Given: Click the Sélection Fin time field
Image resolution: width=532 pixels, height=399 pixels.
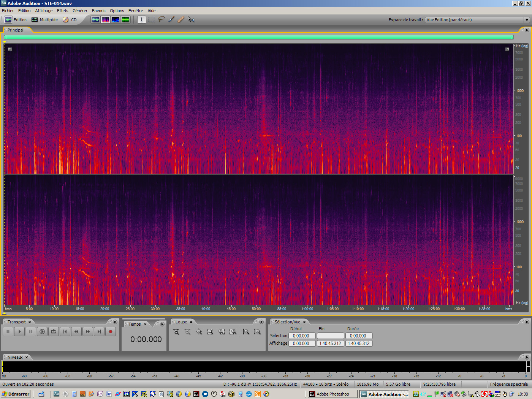Looking at the screenshot, I should pos(330,336).
